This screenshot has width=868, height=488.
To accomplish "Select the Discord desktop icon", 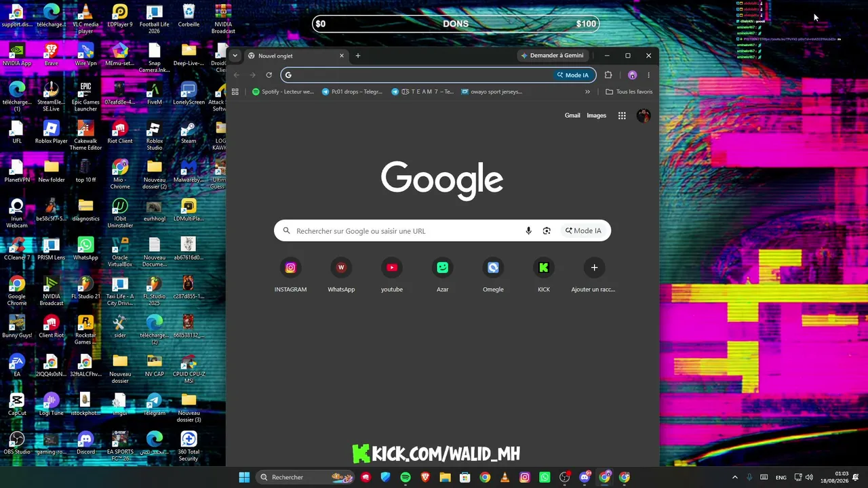I will (x=85, y=445).
